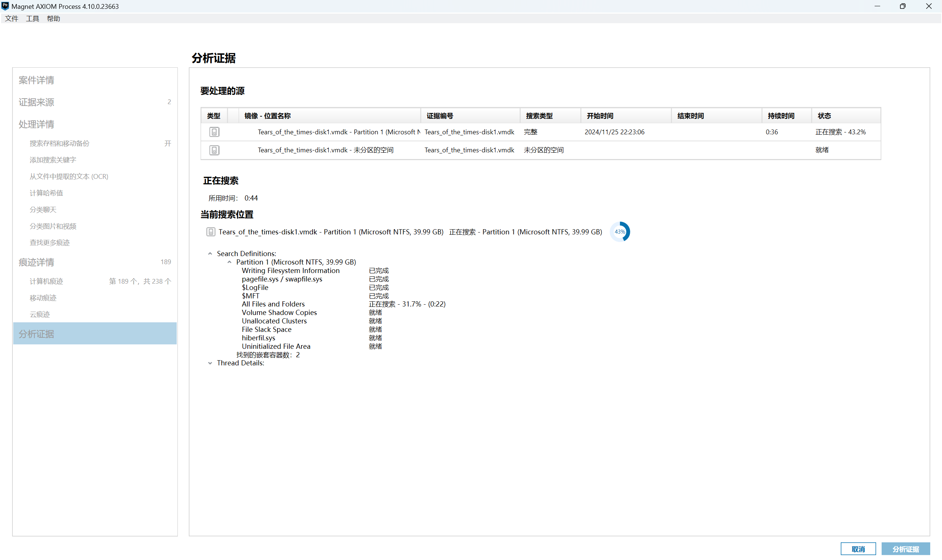
Task: Select Uninitialized File Area row
Action: [x=276, y=347]
